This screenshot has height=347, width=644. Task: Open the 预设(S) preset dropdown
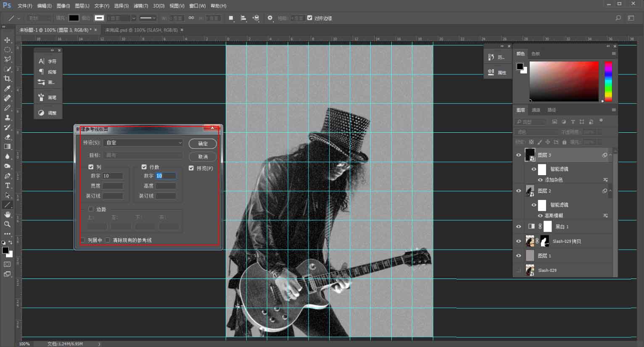point(143,143)
